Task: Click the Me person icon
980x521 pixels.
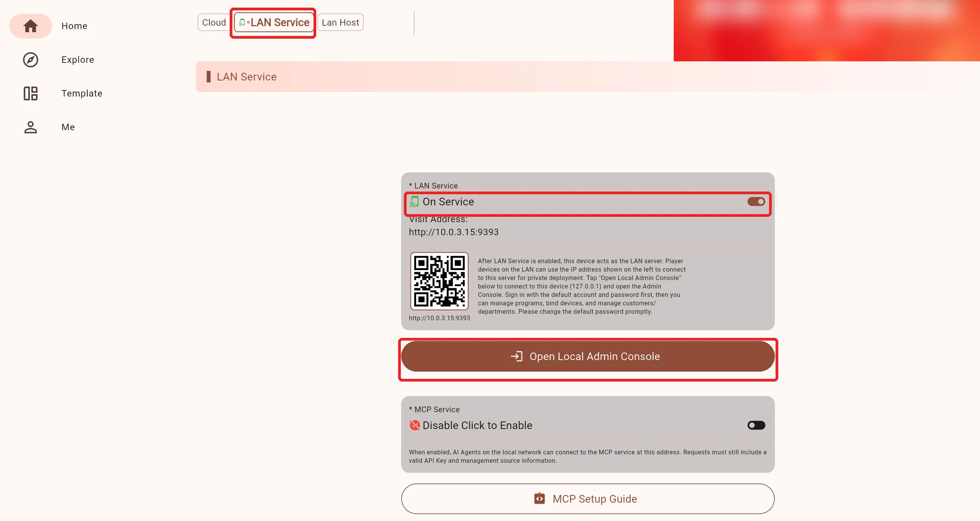Action: [x=30, y=127]
